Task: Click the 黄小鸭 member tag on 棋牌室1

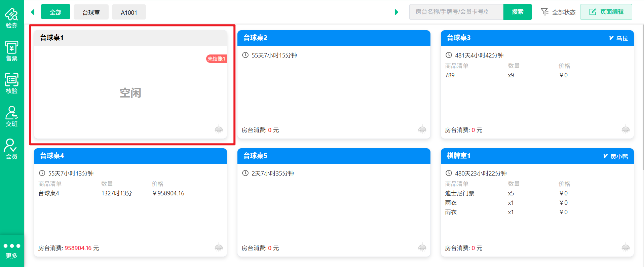Action: (616, 156)
